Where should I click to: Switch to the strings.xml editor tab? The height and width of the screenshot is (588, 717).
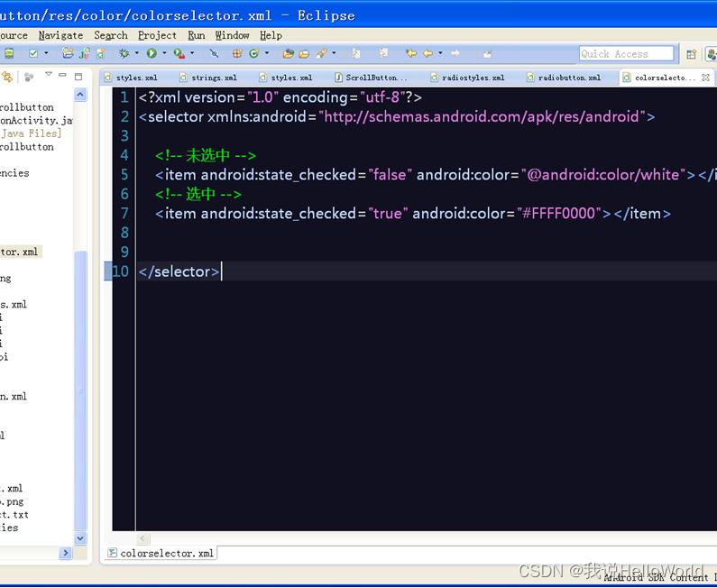coord(208,78)
